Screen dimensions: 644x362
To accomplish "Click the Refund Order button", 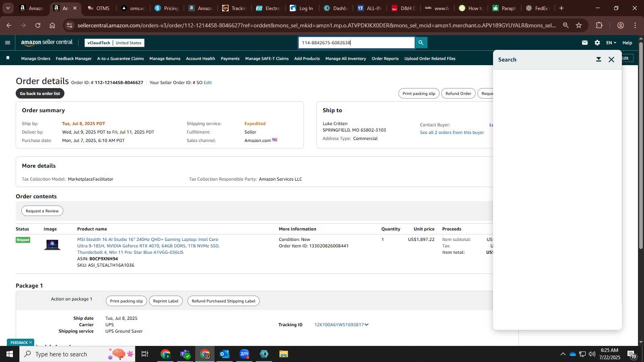I will (x=458, y=93).
